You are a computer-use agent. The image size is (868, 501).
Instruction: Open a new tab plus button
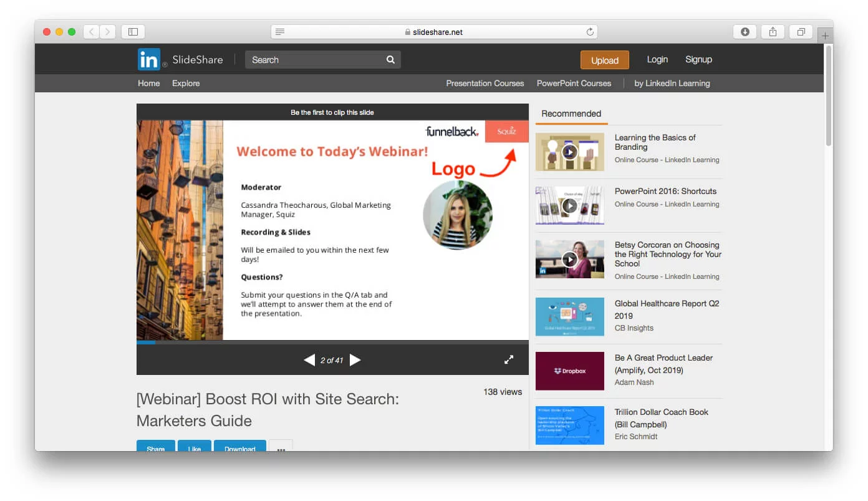pyautogui.click(x=825, y=36)
